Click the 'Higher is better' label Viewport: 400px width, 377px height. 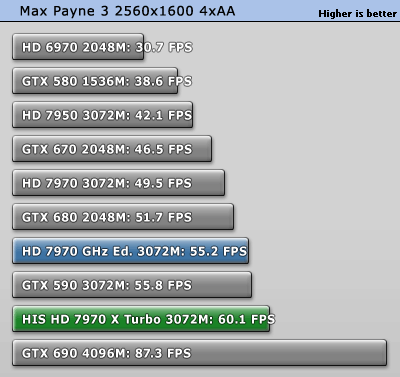357,14
